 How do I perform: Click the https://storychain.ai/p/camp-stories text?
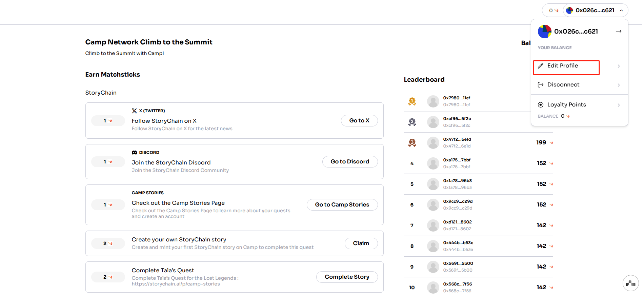pos(176,284)
